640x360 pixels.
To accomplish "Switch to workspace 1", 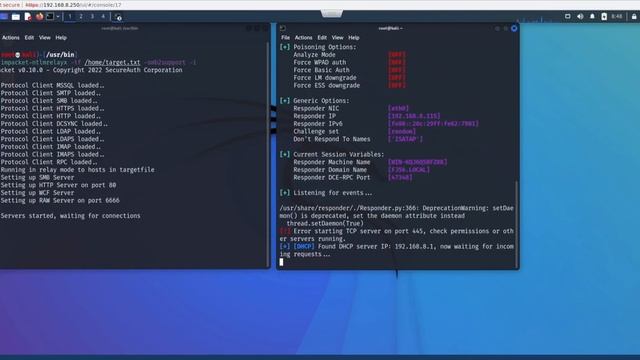I will [x=70, y=16].
